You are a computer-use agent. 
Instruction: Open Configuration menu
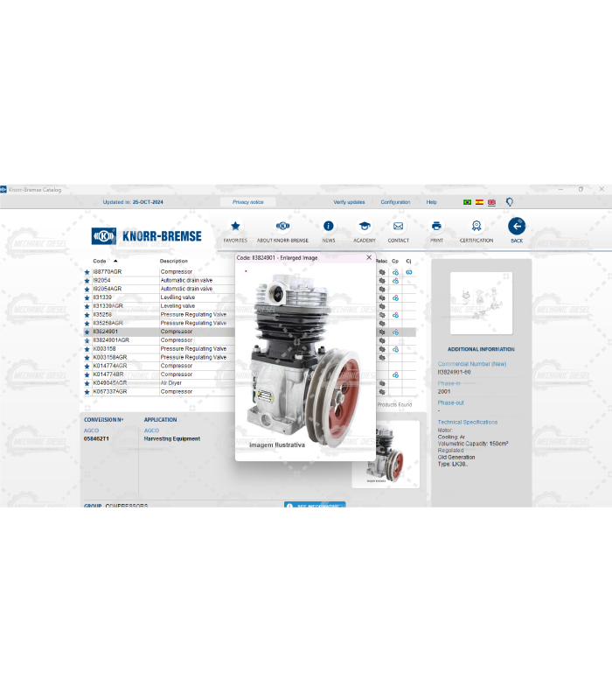click(x=395, y=202)
